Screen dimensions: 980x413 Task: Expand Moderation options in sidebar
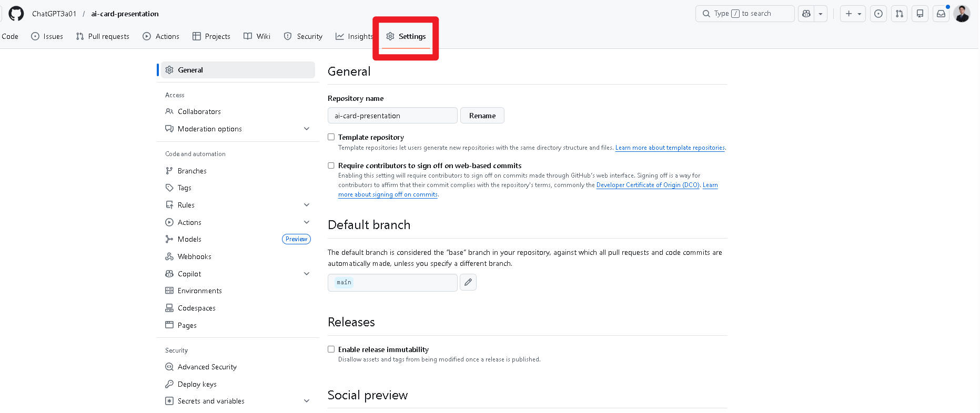(x=306, y=129)
